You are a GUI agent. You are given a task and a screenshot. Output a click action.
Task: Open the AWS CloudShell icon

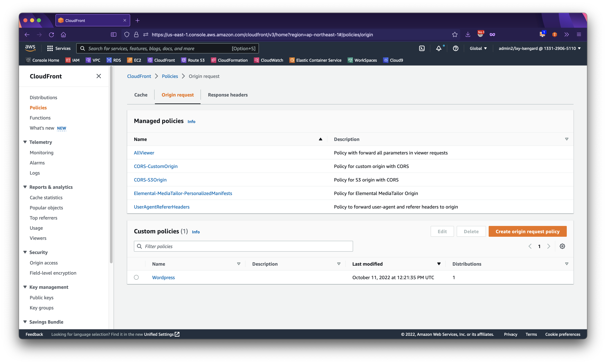[422, 48]
